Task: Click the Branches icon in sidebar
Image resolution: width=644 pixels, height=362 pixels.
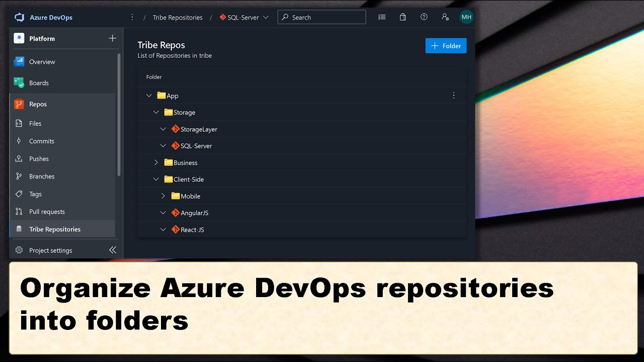Action: point(19,176)
